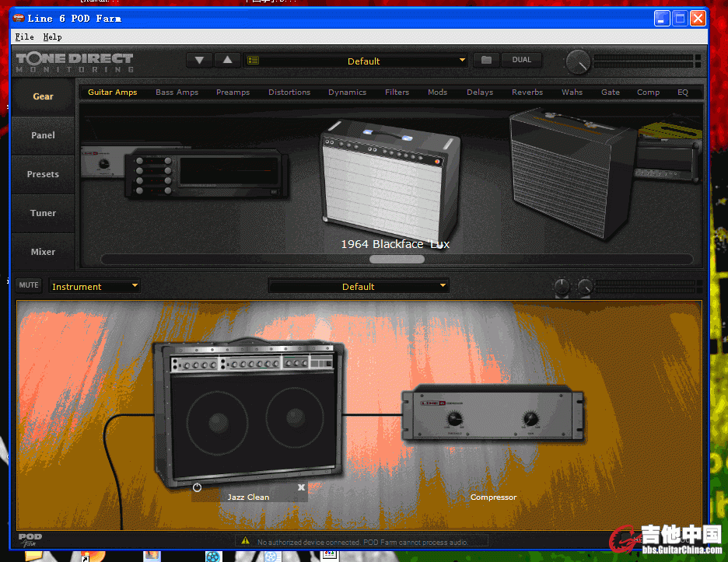Click the ToneDirect Monitoring logo
728x562 pixels.
(x=75, y=62)
